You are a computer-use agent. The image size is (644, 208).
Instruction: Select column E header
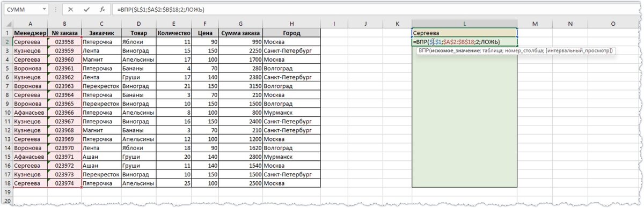174,24
